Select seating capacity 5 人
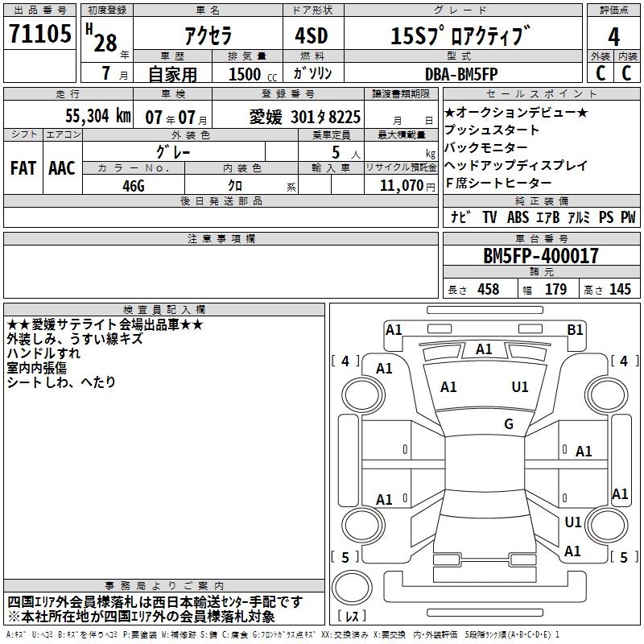644x644 pixels. tap(346, 153)
